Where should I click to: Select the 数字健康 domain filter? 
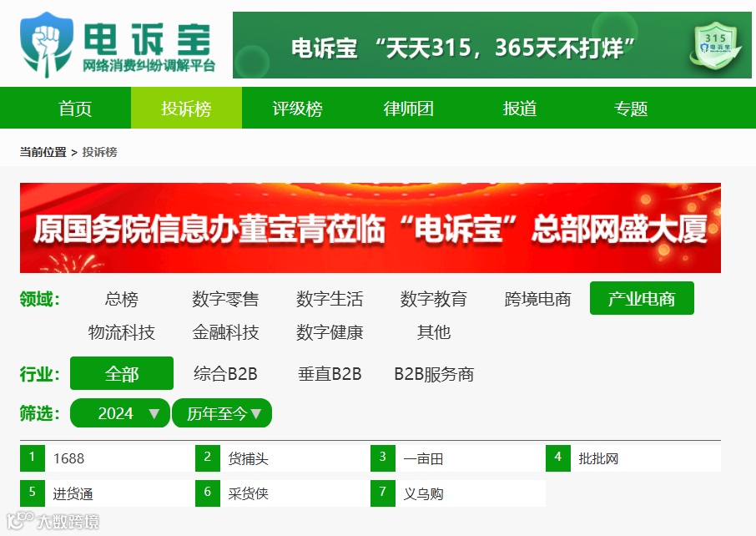coord(330,332)
